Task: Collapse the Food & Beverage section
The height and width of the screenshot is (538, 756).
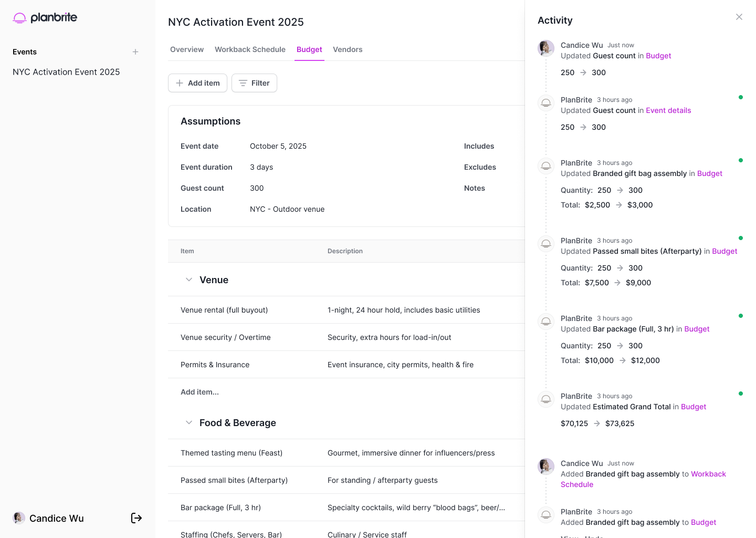Action: pyautogui.click(x=189, y=423)
